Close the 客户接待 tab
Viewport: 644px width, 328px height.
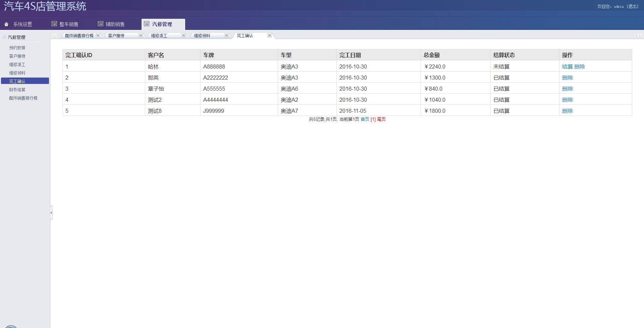pos(141,36)
